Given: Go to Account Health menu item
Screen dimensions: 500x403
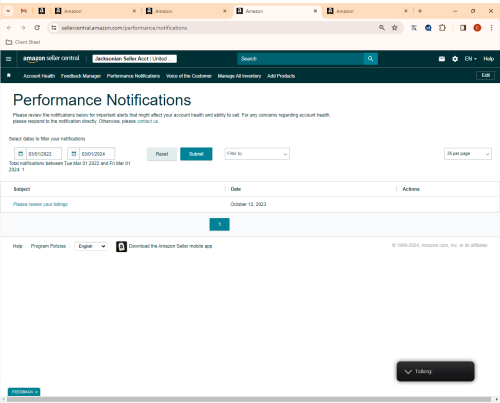Looking at the screenshot, I should pos(39,76).
